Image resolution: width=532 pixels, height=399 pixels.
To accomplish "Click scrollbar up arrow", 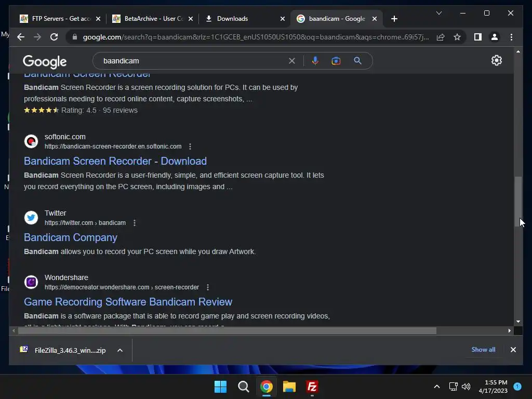I will [x=518, y=51].
